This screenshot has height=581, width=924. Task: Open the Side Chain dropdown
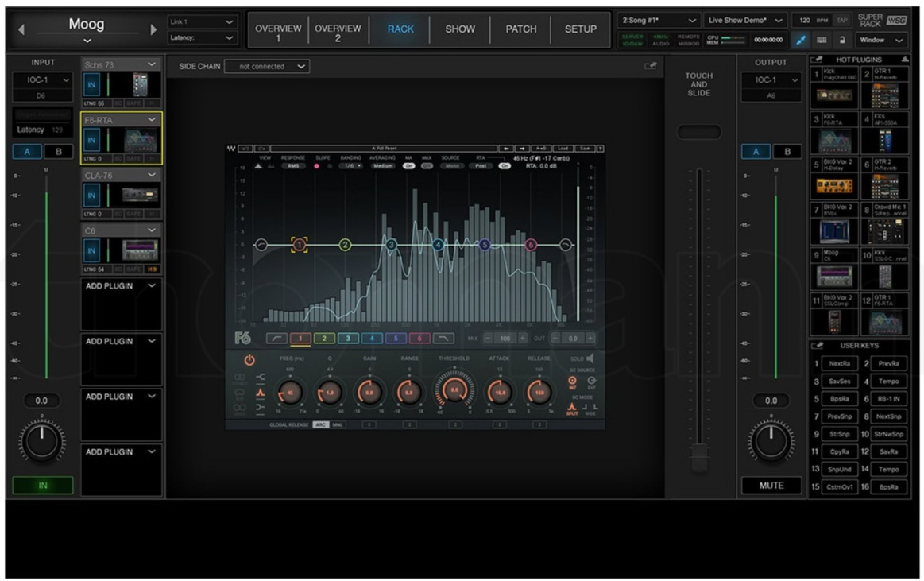tap(268, 67)
